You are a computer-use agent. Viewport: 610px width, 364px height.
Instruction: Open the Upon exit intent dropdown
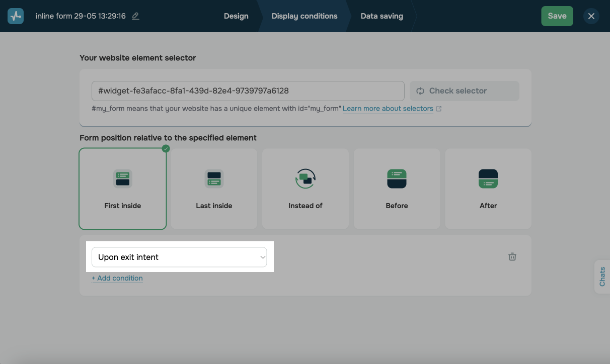click(179, 257)
